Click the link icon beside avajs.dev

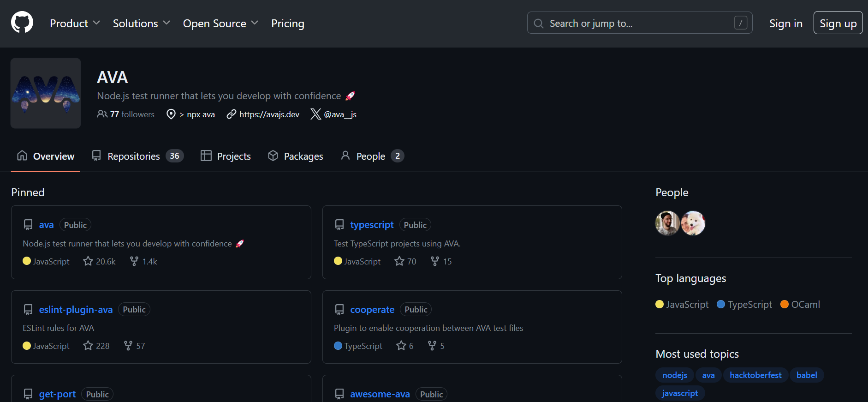232,114
